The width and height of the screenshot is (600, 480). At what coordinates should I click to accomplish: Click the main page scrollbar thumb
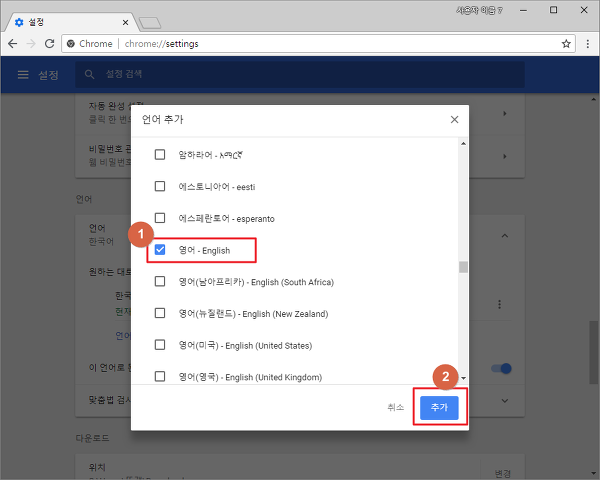click(x=593, y=352)
